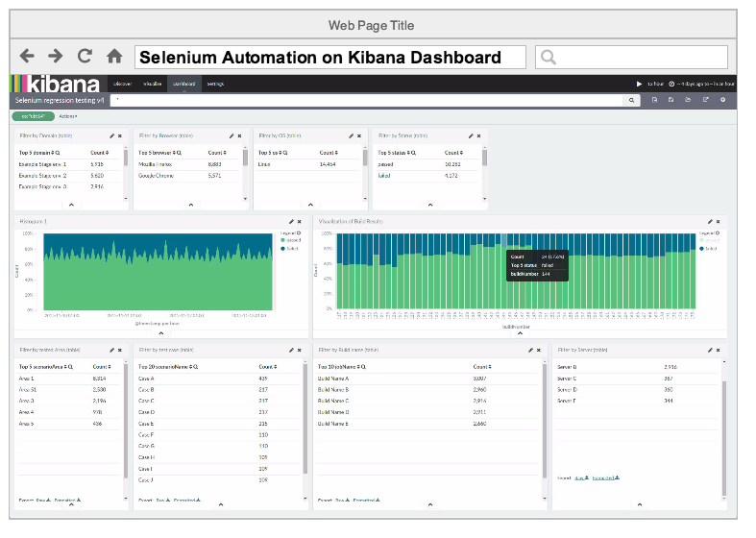The width and height of the screenshot is (756, 538).
Task: Collapse the Build Results panel caret
Action: coord(520,333)
